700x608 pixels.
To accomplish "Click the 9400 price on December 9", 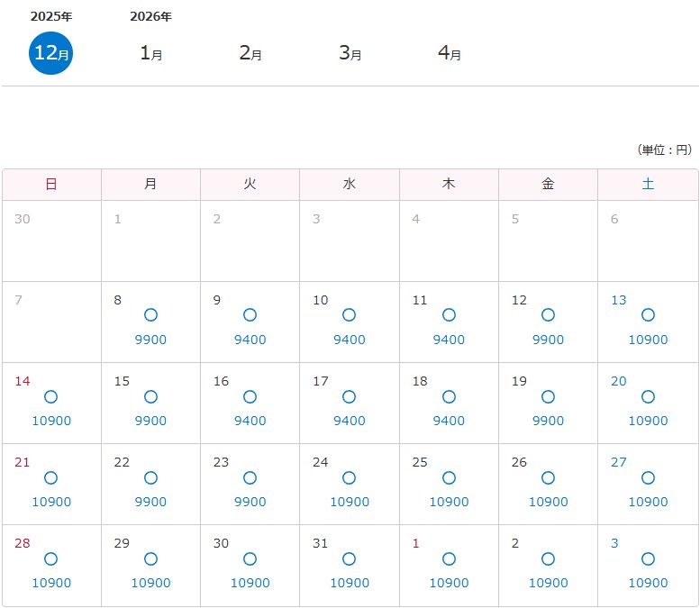I will pos(250,340).
